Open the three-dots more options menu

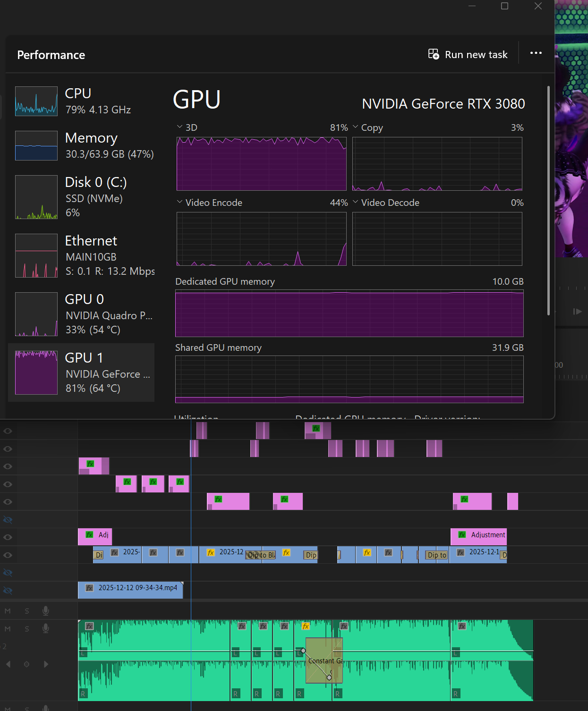(x=536, y=53)
